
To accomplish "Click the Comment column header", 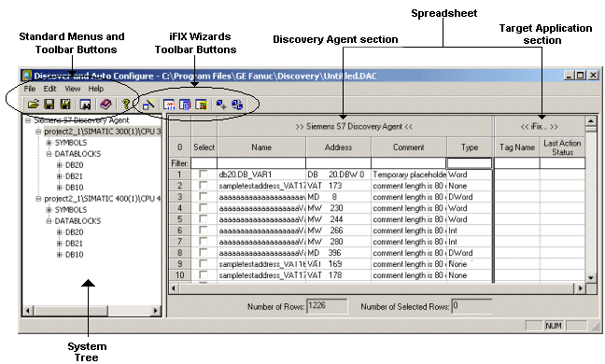I will [x=409, y=147].
